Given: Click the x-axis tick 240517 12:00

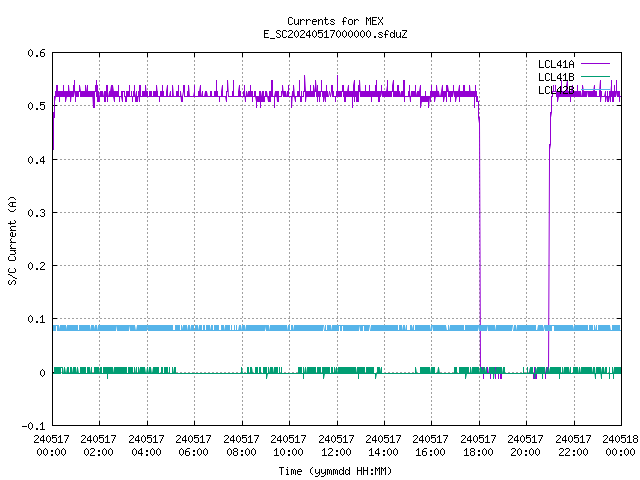Looking at the screenshot, I should [x=336, y=445].
